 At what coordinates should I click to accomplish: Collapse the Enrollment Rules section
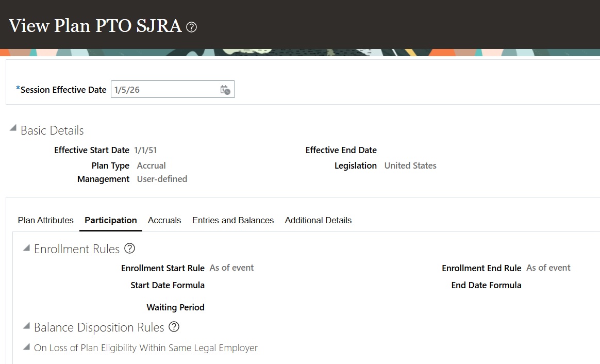click(x=26, y=249)
